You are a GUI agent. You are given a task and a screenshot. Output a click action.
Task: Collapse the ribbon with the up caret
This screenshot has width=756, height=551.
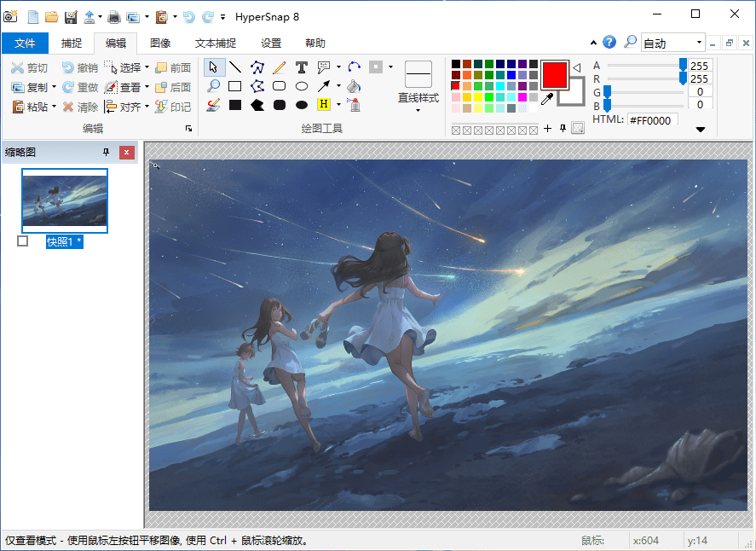coord(593,43)
